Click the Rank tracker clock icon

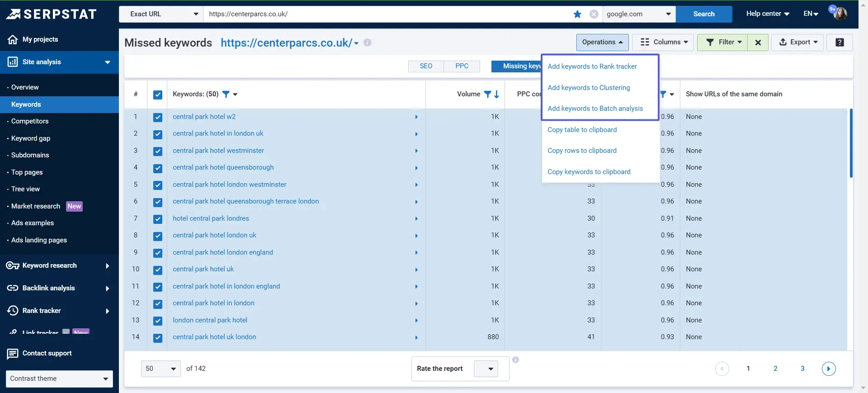13,311
